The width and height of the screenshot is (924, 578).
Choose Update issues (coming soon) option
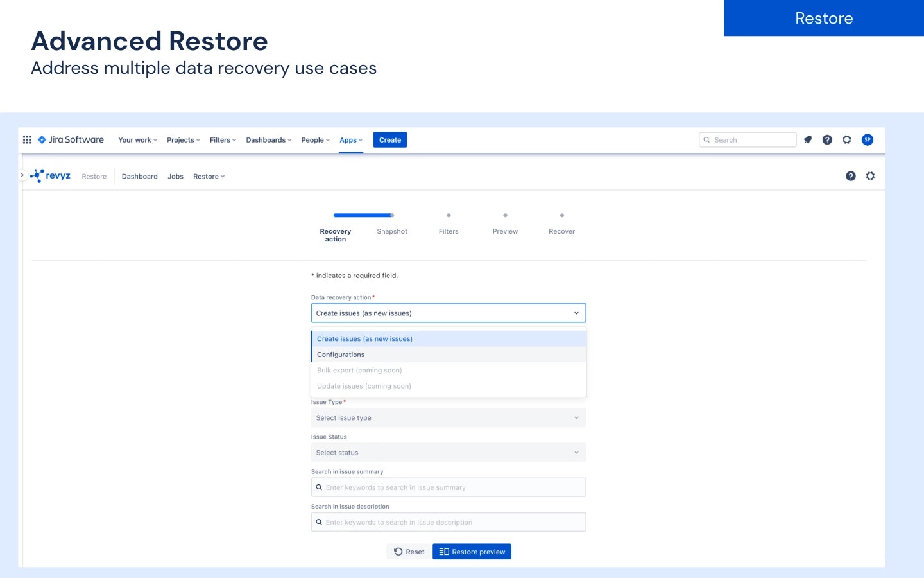coord(449,386)
